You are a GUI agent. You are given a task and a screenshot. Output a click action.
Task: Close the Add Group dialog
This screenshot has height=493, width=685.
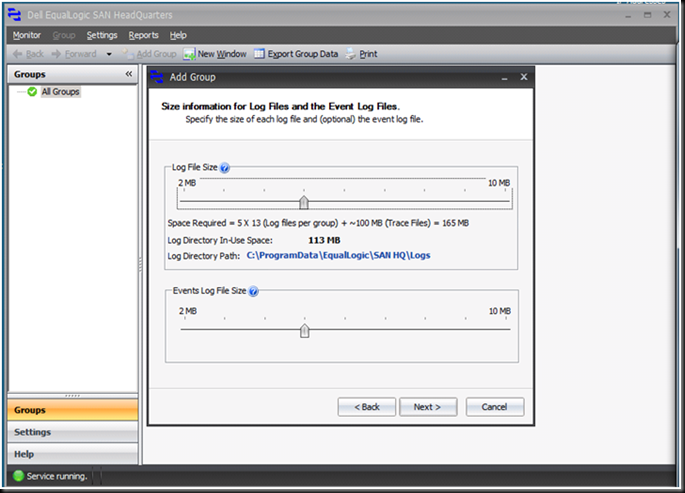(x=524, y=77)
